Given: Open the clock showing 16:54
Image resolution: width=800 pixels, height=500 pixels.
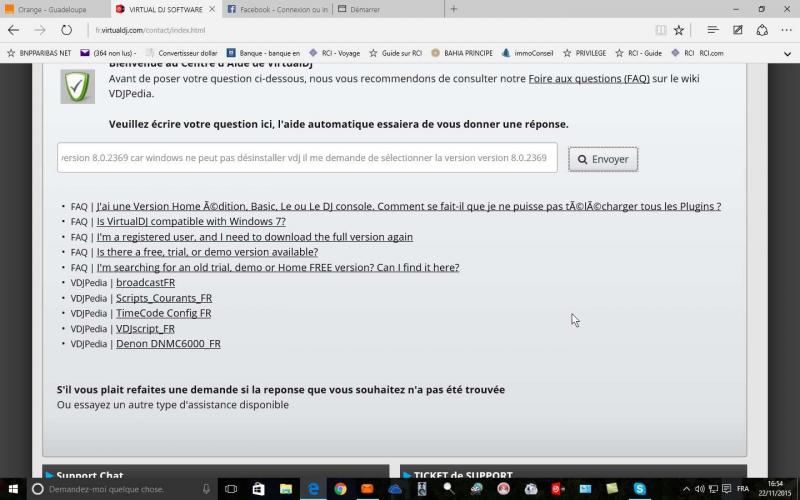Looking at the screenshot, I should (775, 489).
